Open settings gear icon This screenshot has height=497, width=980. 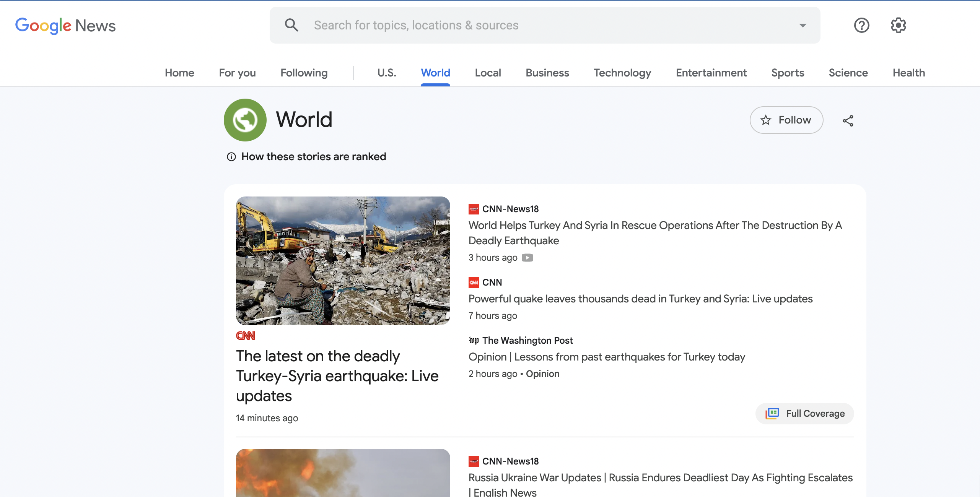tap(898, 25)
